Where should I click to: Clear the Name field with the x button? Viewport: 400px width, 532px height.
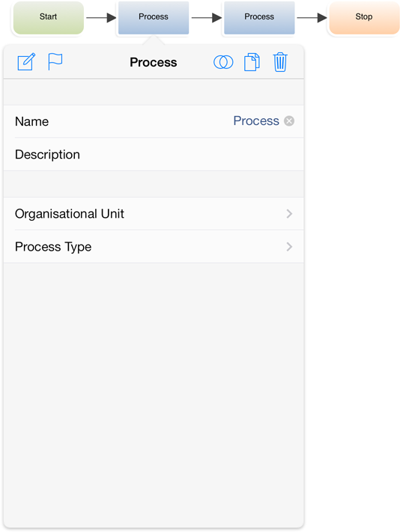(289, 120)
